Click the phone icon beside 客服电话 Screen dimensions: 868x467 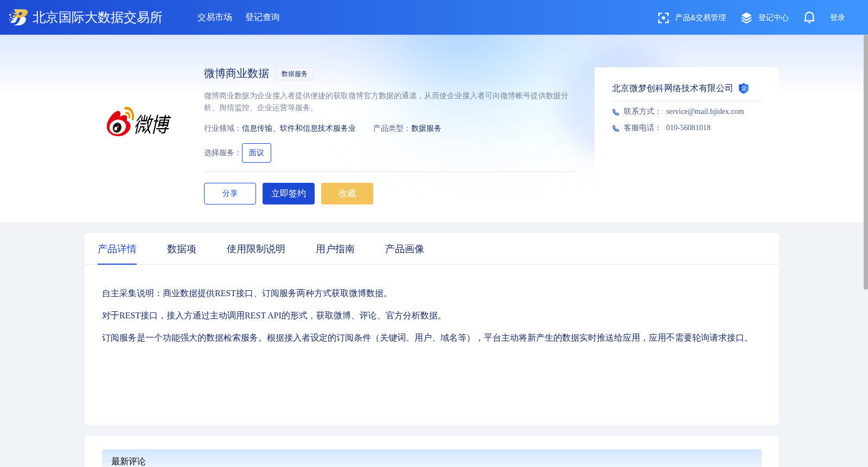(x=616, y=129)
